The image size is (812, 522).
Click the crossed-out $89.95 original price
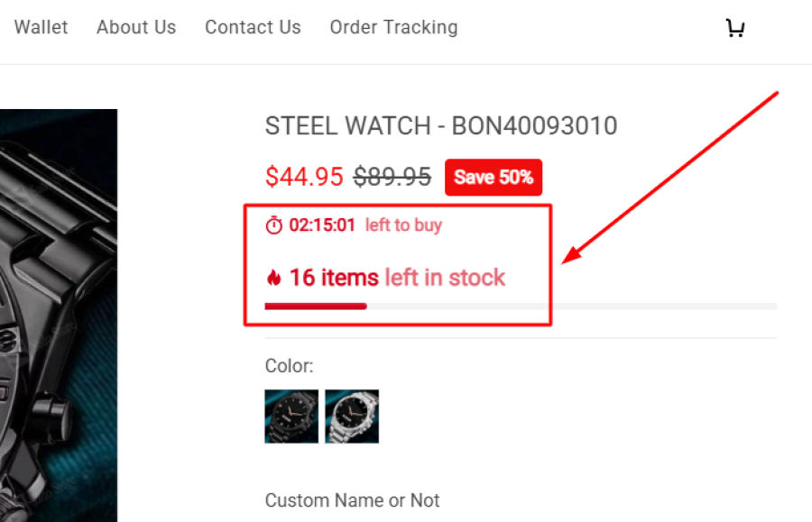392,177
